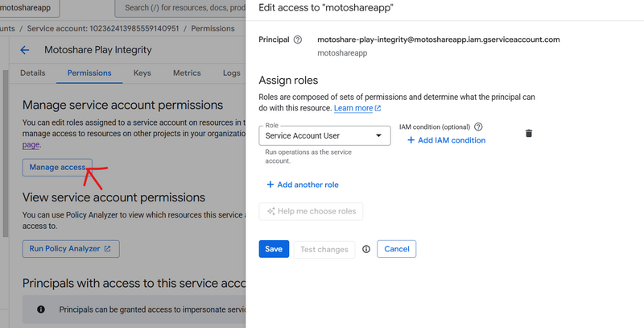
Task: Switch to the Details tab
Action: point(33,73)
